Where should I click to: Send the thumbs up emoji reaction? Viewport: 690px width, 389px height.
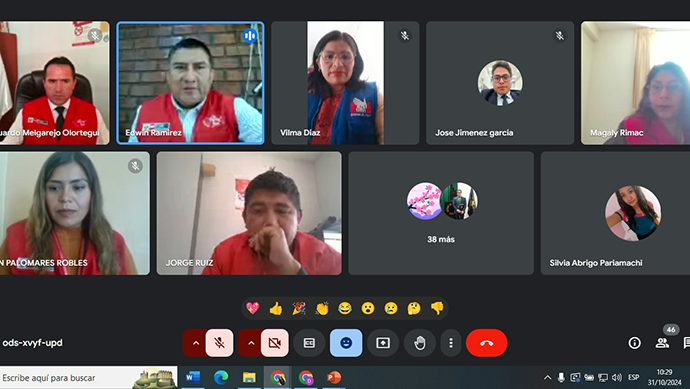pos(276,308)
